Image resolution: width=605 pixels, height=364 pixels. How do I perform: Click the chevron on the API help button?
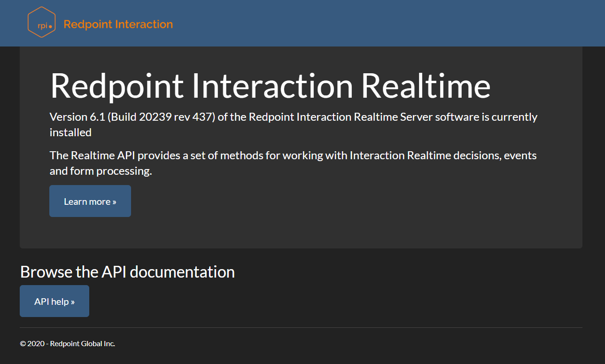click(73, 302)
